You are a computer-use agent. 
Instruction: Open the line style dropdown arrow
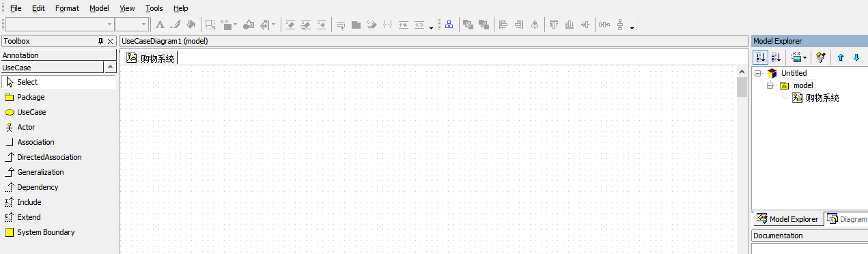click(274, 25)
